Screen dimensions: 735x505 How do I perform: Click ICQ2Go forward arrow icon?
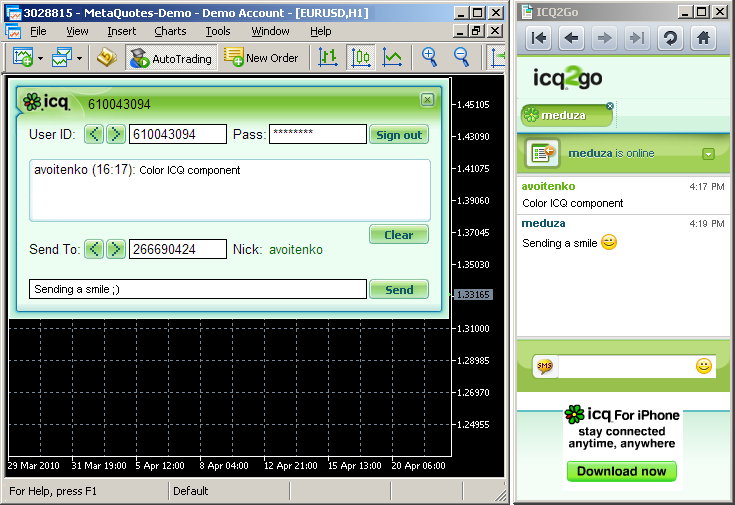pos(604,38)
